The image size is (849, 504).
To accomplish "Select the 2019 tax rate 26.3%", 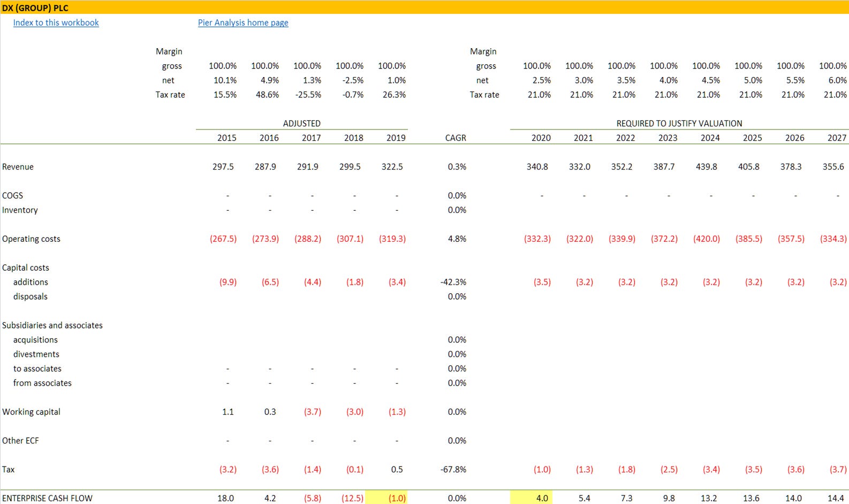I will [x=394, y=95].
